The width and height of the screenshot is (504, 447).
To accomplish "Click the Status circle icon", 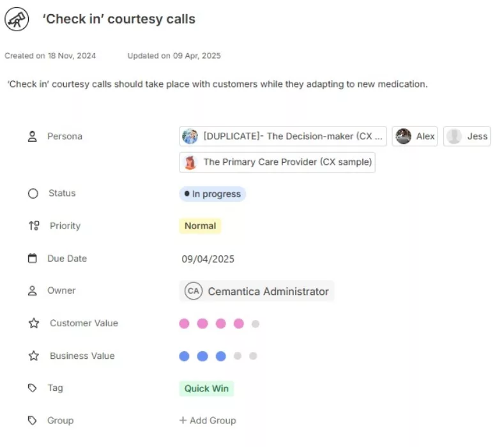I will pyautogui.click(x=33, y=193).
